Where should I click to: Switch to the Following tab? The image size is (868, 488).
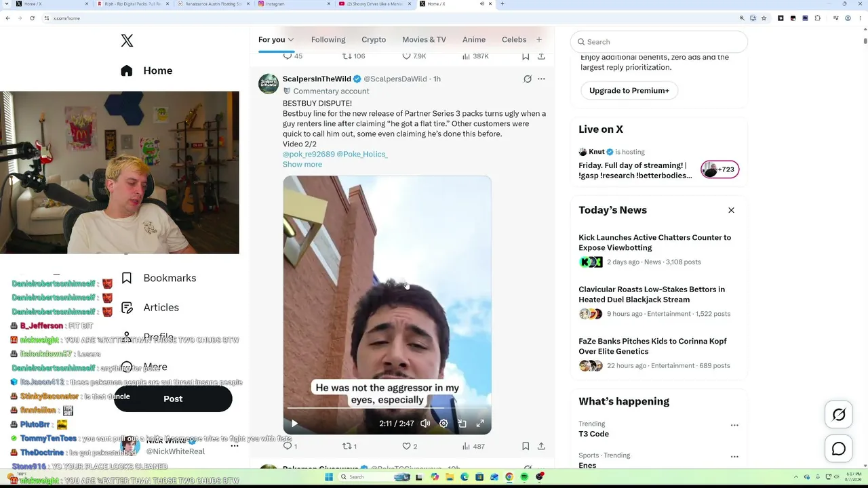pyautogui.click(x=328, y=39)
